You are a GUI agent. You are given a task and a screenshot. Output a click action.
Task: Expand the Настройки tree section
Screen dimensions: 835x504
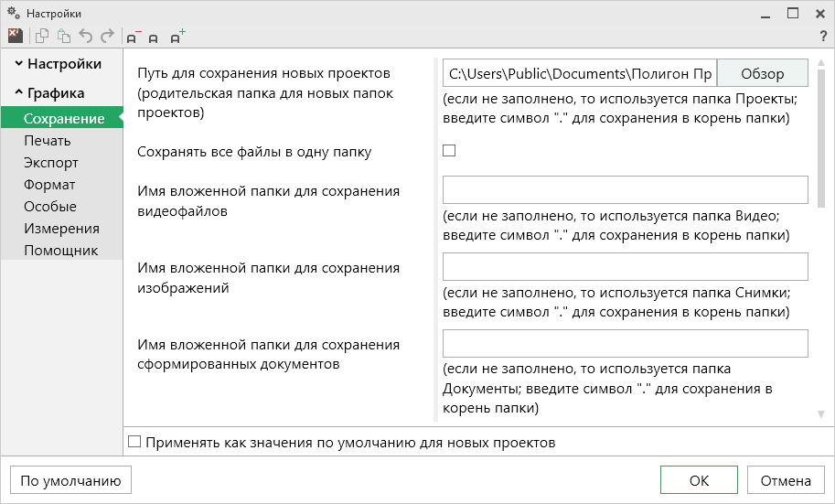click(18, 64)
